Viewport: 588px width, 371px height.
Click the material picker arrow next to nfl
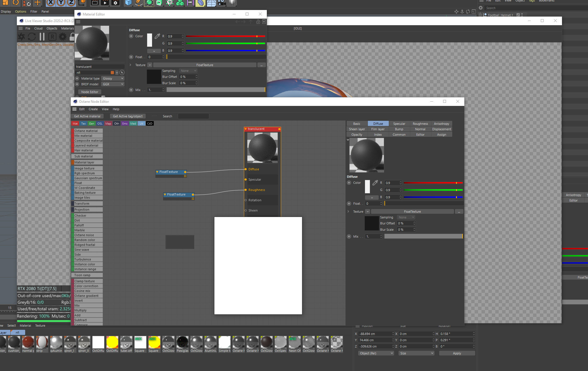click(122, 73)
